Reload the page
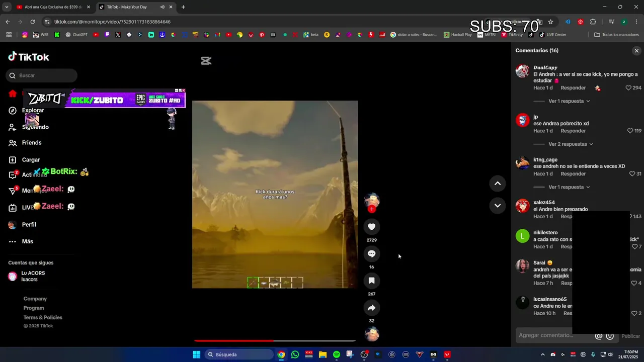This screenshot has height=362, width=644. [x=33, y=22]
